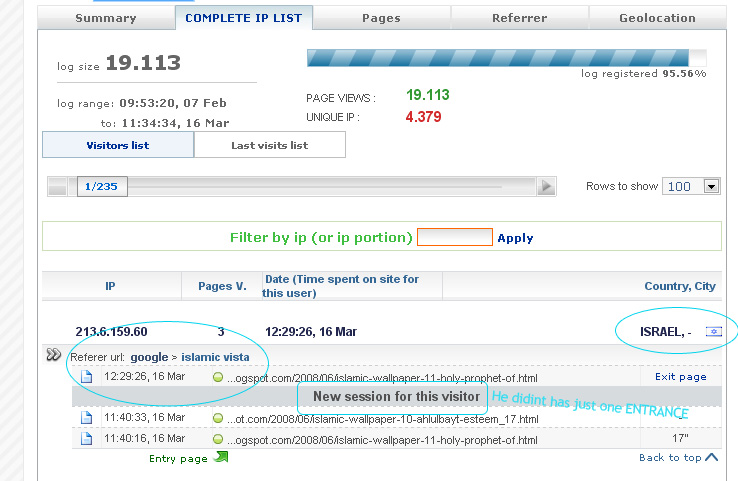The image size is (738, 481).
Task: Collapse visitor details double-arrow icon
Action: tap(54, 354)
